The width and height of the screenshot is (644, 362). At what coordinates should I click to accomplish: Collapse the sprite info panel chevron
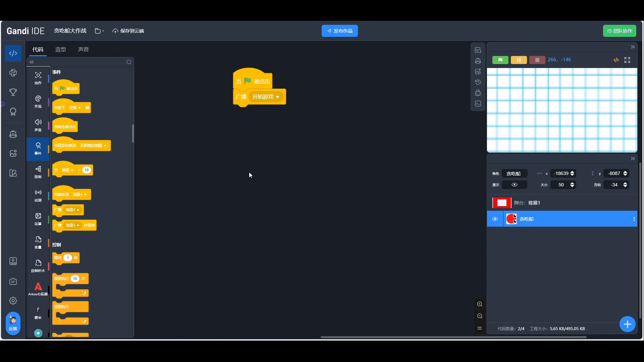tap(633, 159)
